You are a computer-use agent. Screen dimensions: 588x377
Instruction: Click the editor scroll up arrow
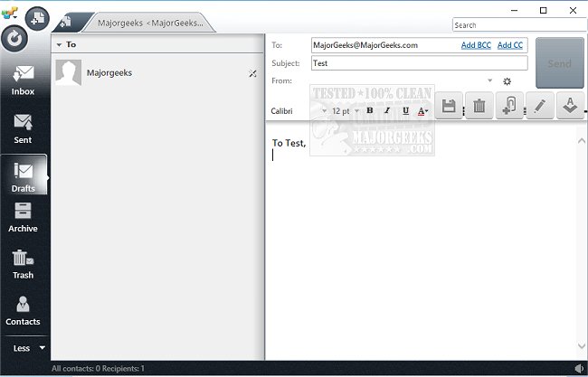click(582, 141)
